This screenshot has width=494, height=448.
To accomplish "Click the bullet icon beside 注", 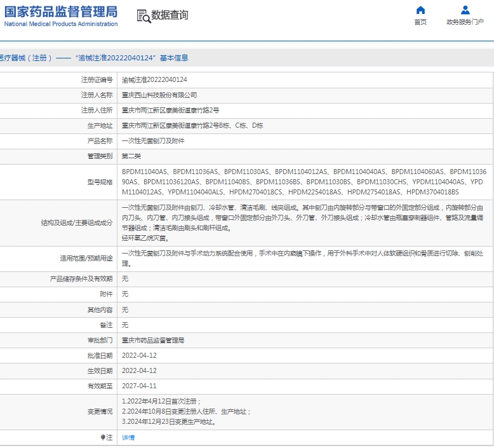I will tap(103, 437).
